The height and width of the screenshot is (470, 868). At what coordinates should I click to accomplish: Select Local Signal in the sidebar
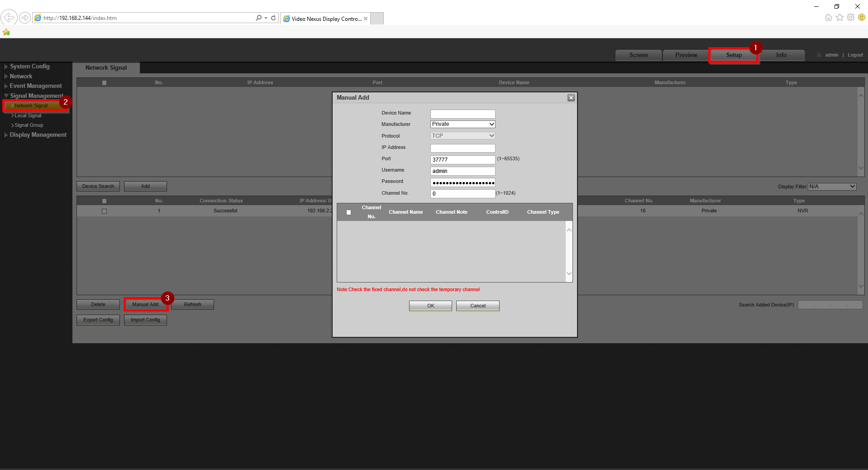click(28, 116)
